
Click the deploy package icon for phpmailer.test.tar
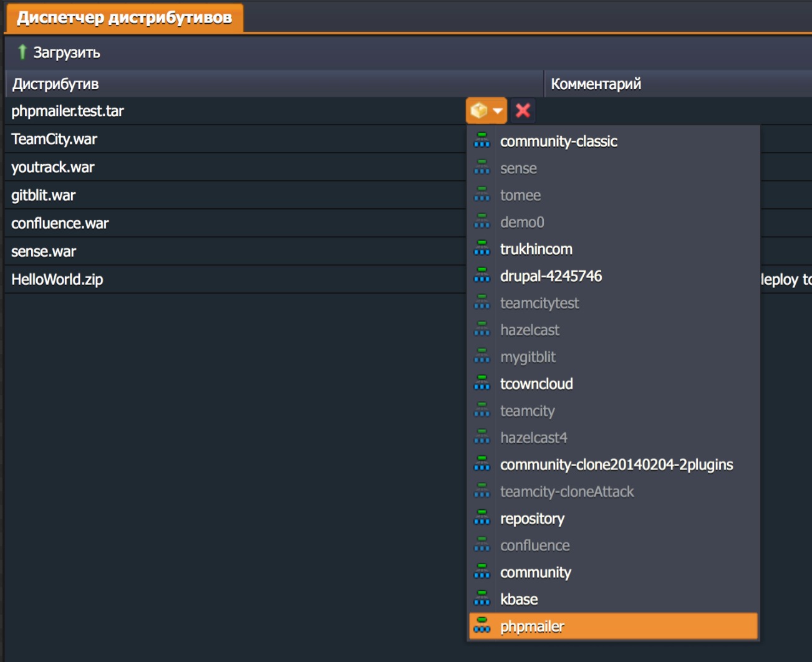tap(479, 111)
